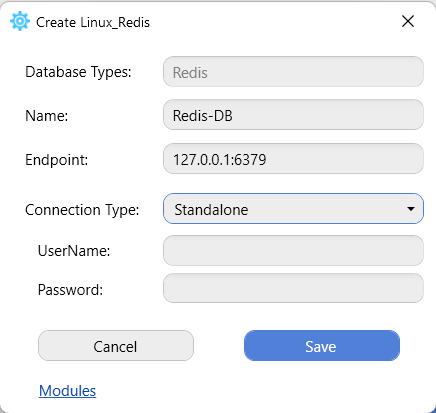Open the Modules link
The width and height of the screenshot is (436, 413).
67,391
